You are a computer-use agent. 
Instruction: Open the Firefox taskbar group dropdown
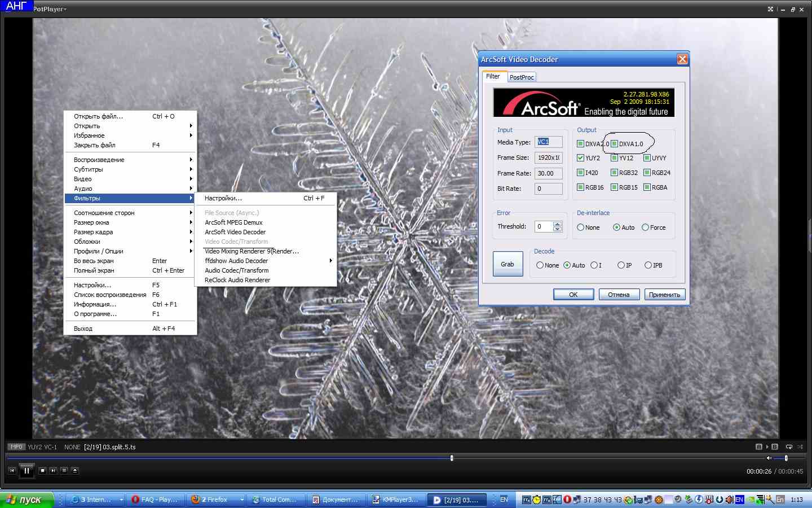[242, 500]
